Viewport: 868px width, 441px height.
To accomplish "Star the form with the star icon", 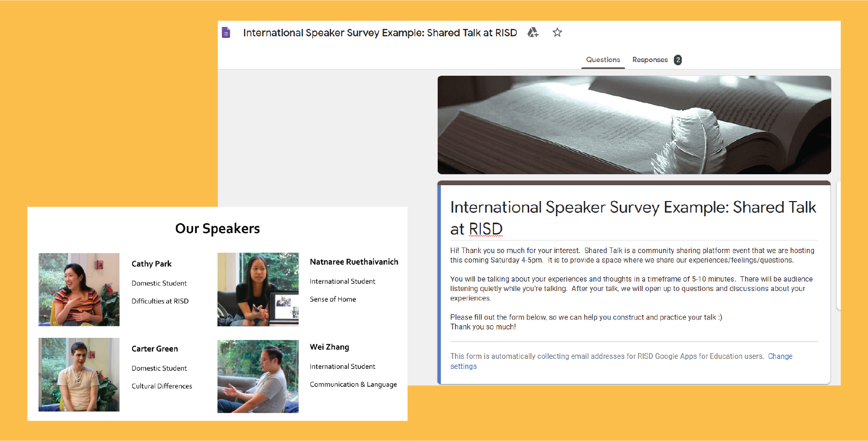I will click(x=557, y=33).
